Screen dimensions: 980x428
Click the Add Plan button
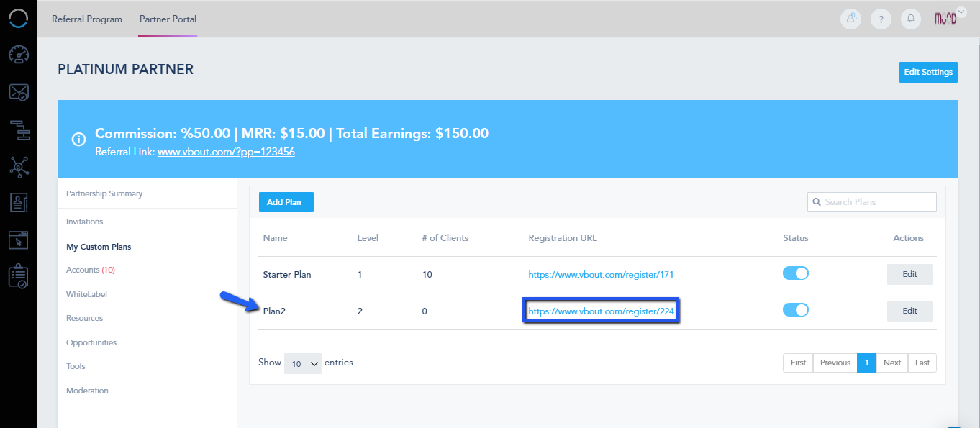pyautogui.click(x=286, y=202)
